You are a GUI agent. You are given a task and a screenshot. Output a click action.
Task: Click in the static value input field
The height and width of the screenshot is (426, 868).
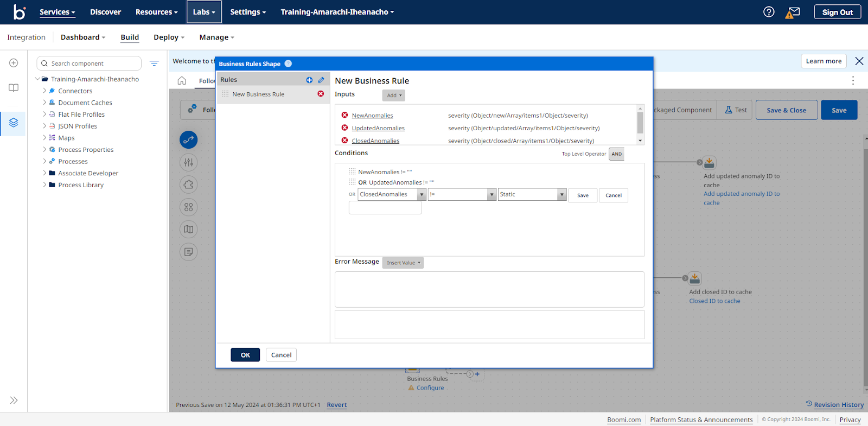385,208
